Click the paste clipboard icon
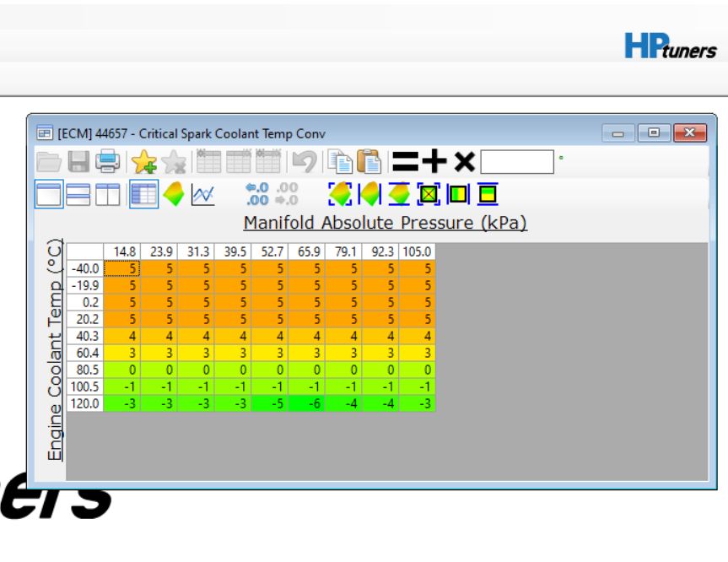 click(x=369, y=161)
